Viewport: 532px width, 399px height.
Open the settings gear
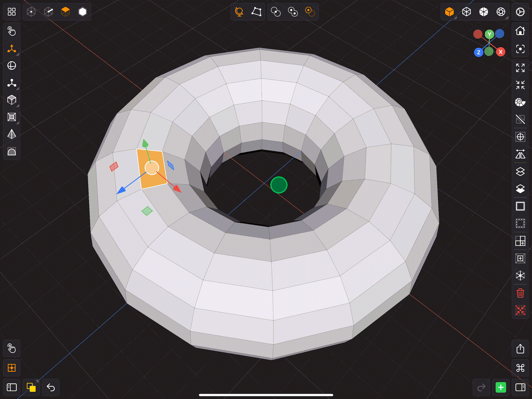click(x=520, y=12)
